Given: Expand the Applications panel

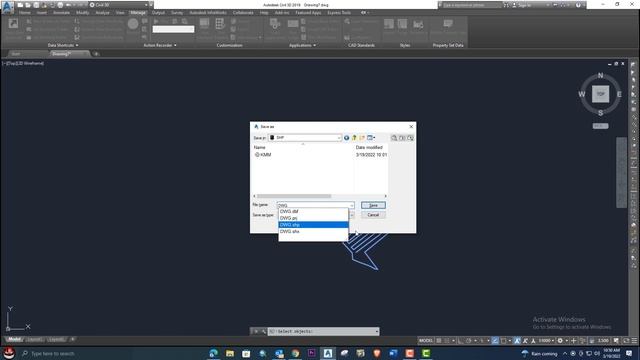Looking at the screenshot, I should coord(302,45).
